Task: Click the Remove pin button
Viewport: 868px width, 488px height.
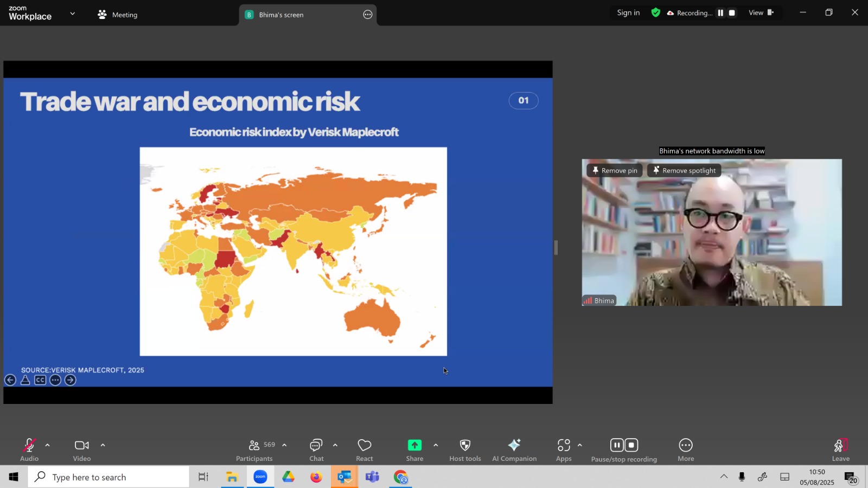Action: coord(615,170)
